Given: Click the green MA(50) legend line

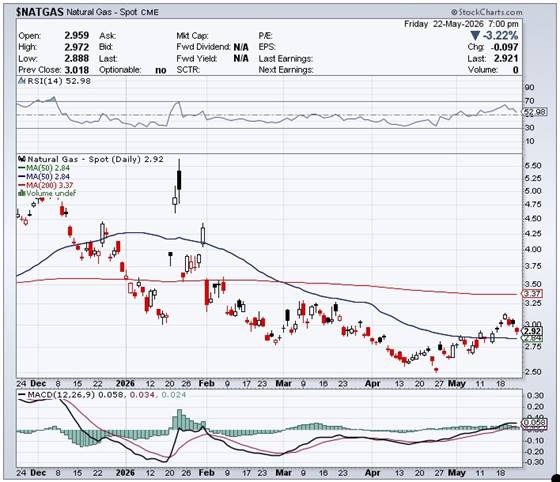Looking at the screenshot, I should pyautogui.click(x=22, y=168).
